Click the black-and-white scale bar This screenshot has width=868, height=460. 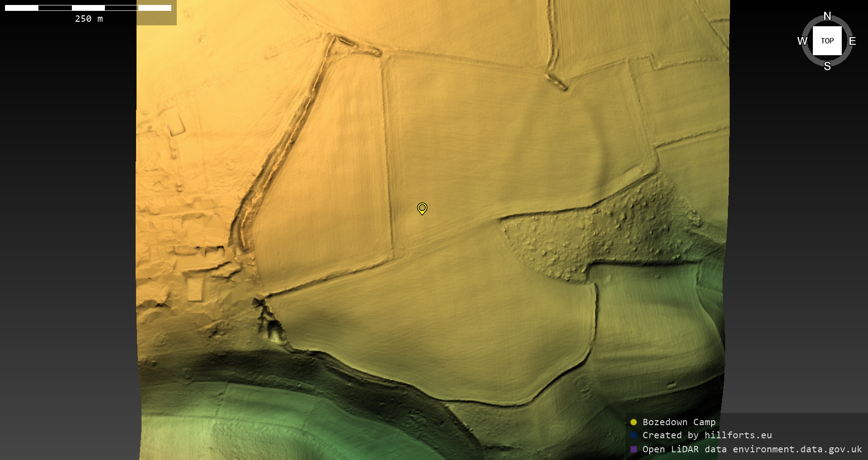[x=88, y=8]
